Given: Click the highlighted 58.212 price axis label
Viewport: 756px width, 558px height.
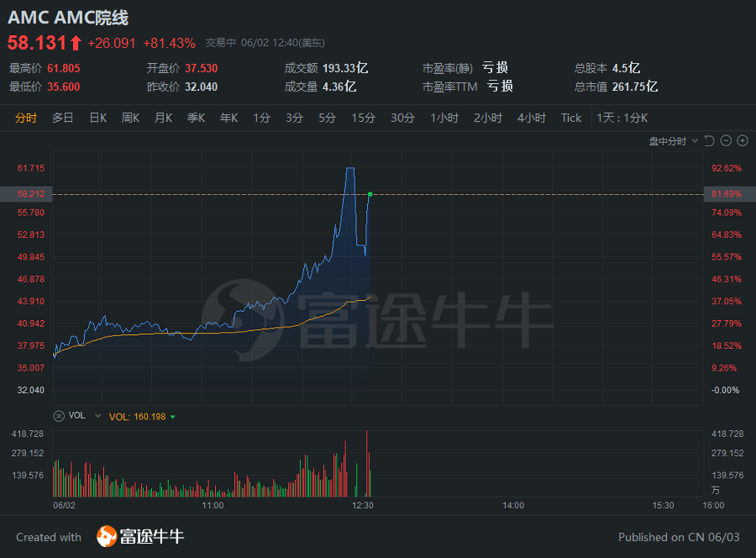Looking at the screenshot, I should click(x=31, y=194).
